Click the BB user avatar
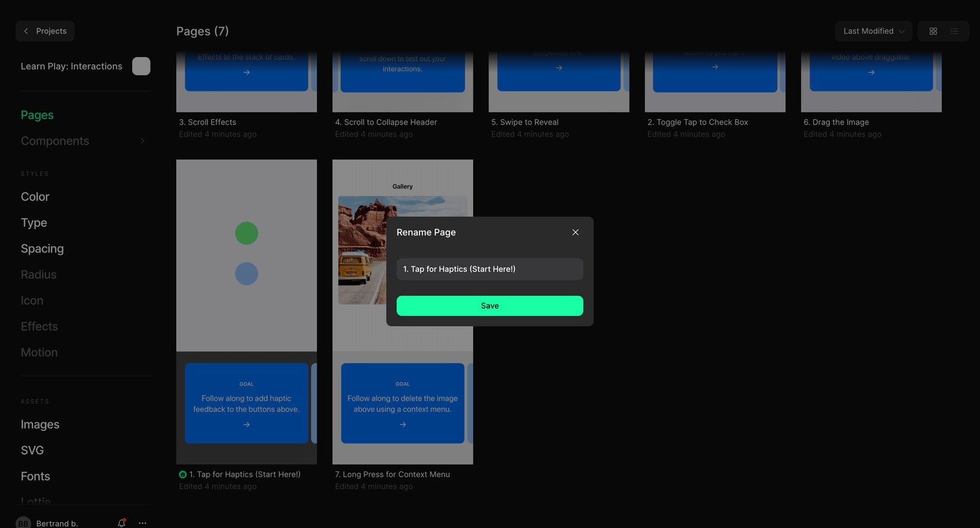The height and width of the screenshot is (528, 980). coord(23,523)
